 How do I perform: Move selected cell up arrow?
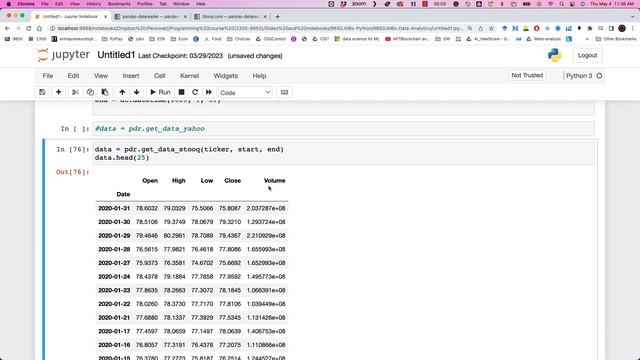tap(122, 92)
